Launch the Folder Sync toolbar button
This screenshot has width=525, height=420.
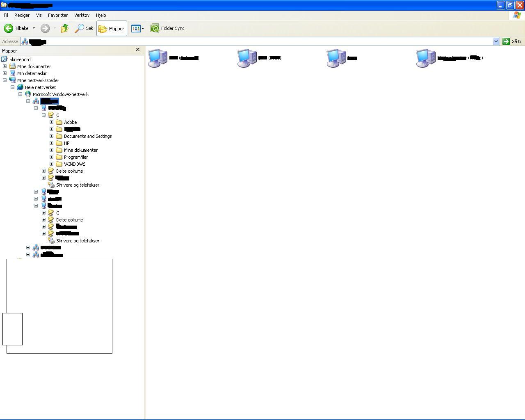tap(167, 28)
